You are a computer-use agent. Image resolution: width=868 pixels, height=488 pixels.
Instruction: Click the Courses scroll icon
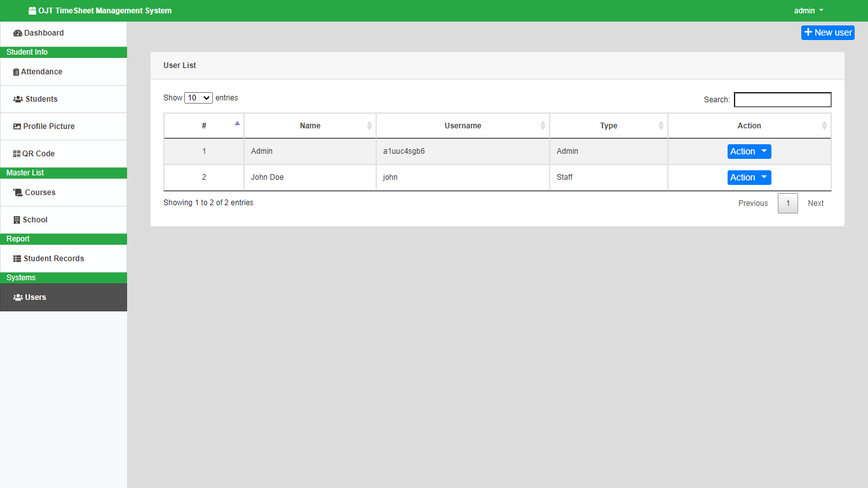18,193
